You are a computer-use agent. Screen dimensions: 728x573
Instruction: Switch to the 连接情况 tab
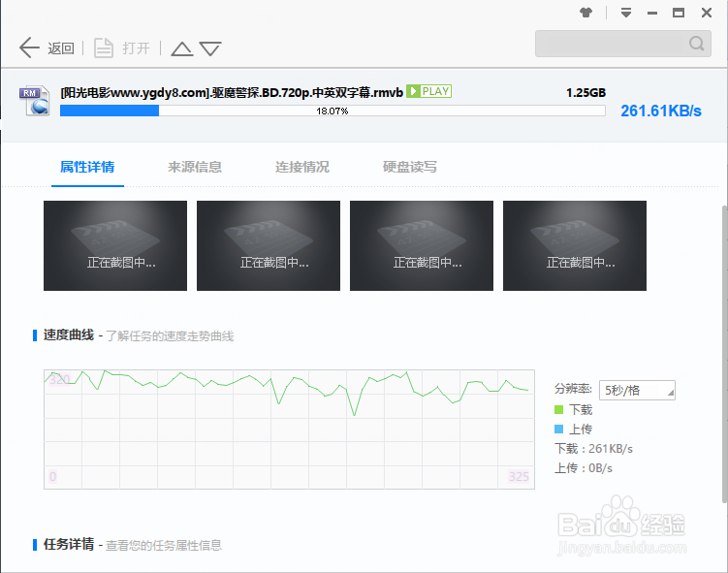[302, 167]
